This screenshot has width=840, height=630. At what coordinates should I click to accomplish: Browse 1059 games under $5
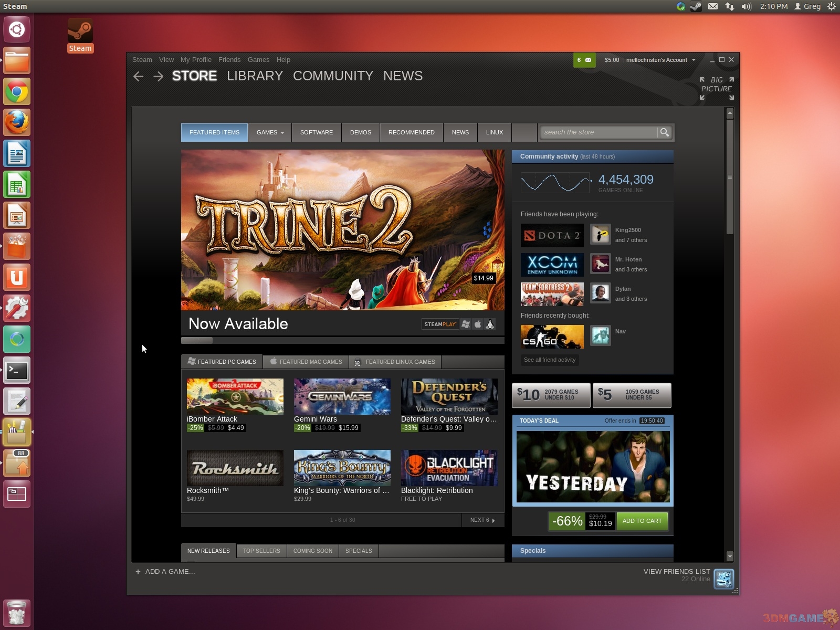[632, 395]
